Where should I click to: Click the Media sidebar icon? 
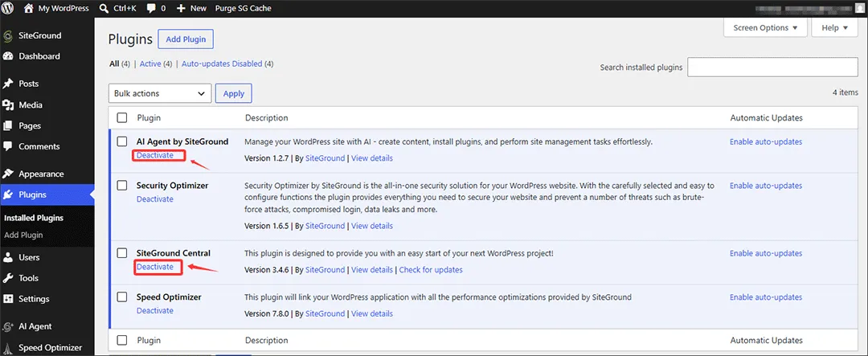pyautogui.click(x=8, y=105)
